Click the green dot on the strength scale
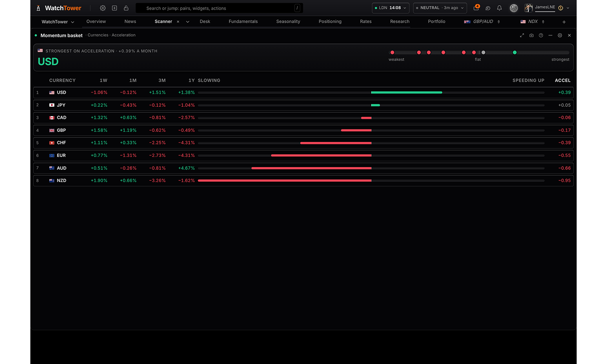Image resolution: width=607 pixels, height=364 pixels. point(515,53)
